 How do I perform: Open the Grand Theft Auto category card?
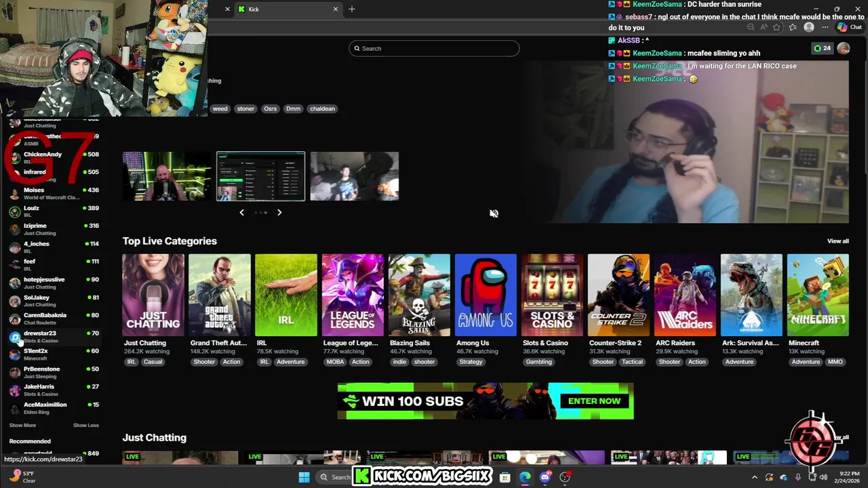pyautogui.click(x=219, y=295)
